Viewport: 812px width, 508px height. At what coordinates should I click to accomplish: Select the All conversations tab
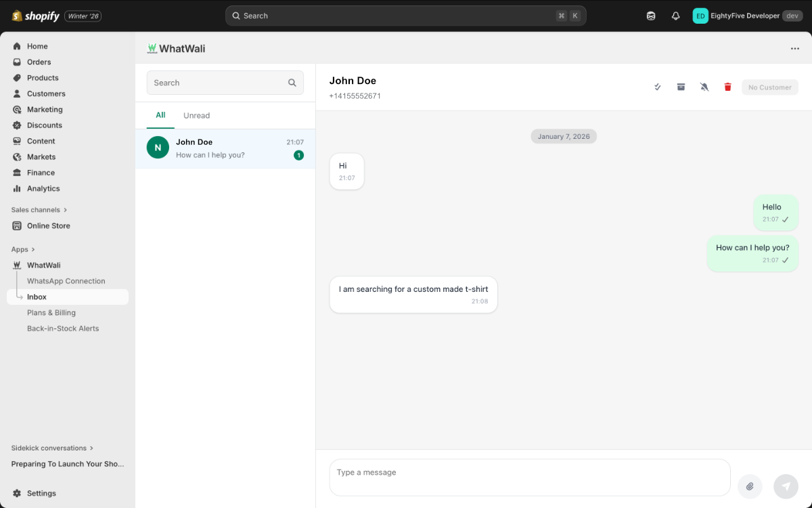point(160,115)
